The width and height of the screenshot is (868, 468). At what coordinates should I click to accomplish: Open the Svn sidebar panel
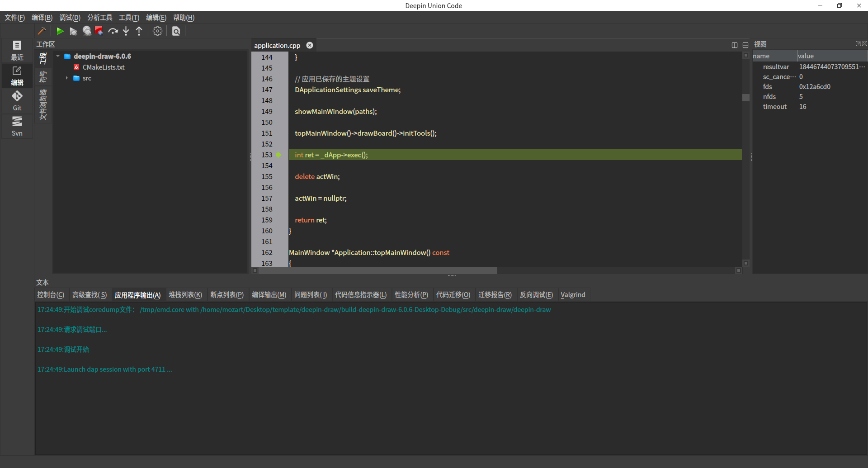click(x=17, y=127)
